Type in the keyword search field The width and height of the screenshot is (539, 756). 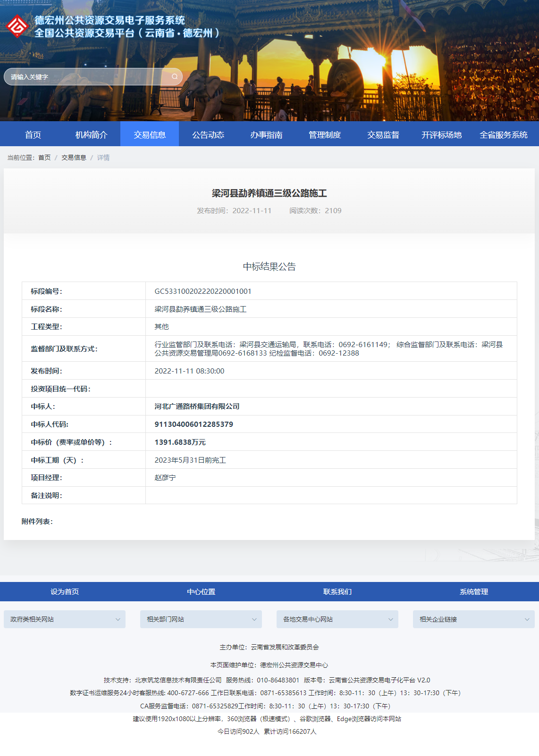pos(85,77)
